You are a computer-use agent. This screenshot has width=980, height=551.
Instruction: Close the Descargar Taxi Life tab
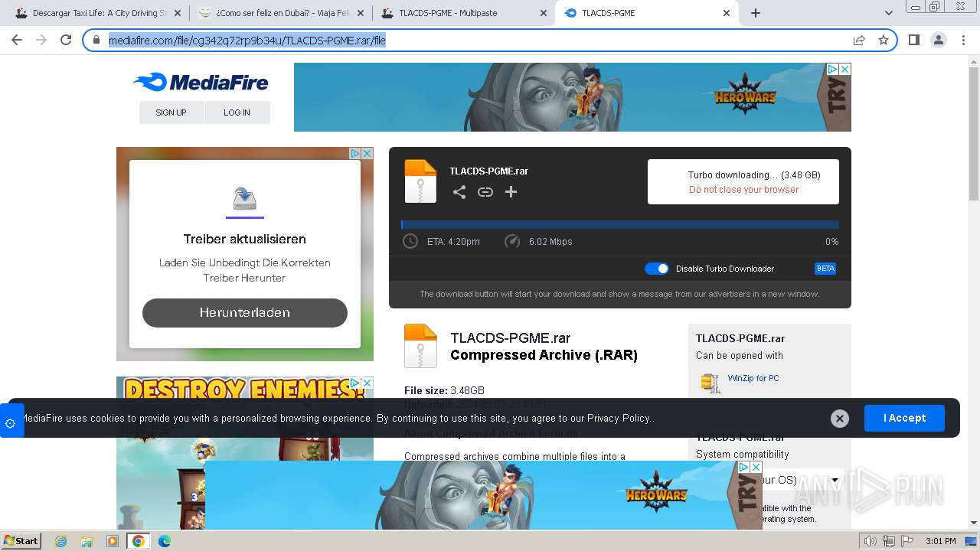(178, 13)
